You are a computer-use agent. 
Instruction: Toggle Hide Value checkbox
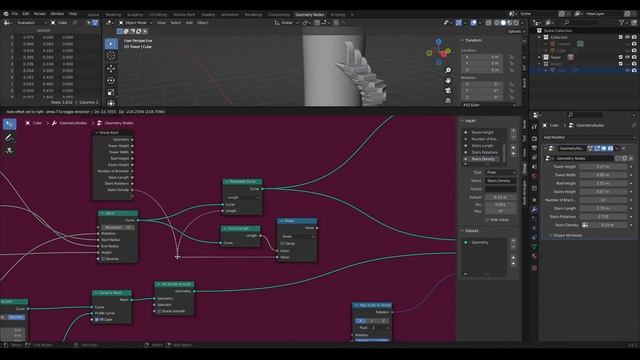tap(487, 220)
